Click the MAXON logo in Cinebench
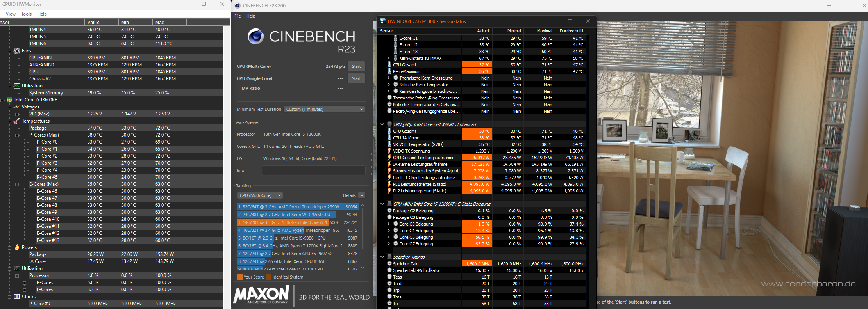The height and width of the screenshot is (309, 868). 261,294
